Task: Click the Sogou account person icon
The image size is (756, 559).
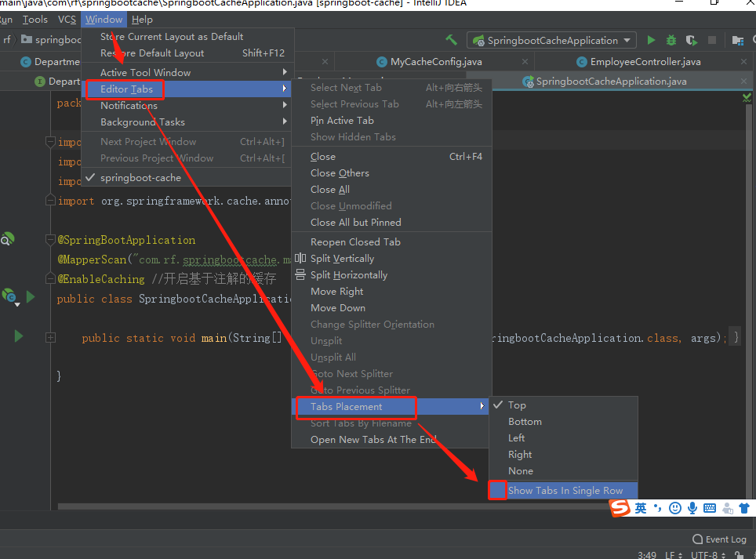Action: pos(728,508)
